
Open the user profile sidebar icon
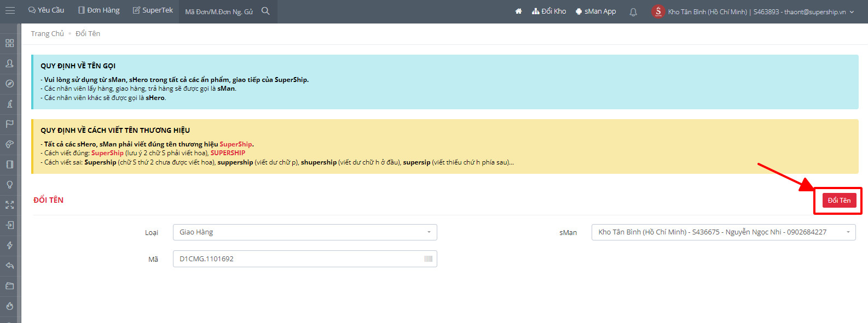click(x=10, y=63)
